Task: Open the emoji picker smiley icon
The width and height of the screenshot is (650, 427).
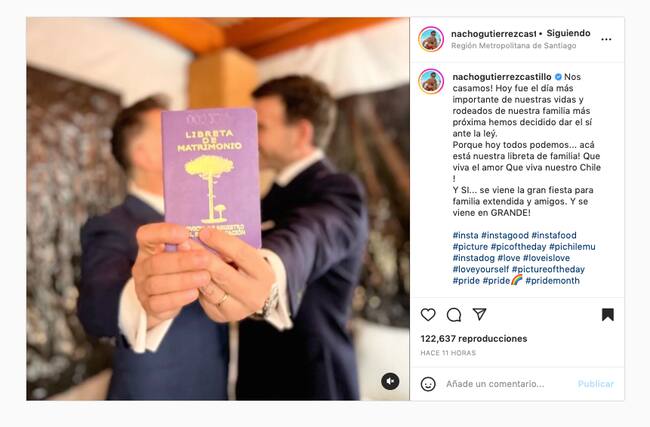Action: point(428,384)
